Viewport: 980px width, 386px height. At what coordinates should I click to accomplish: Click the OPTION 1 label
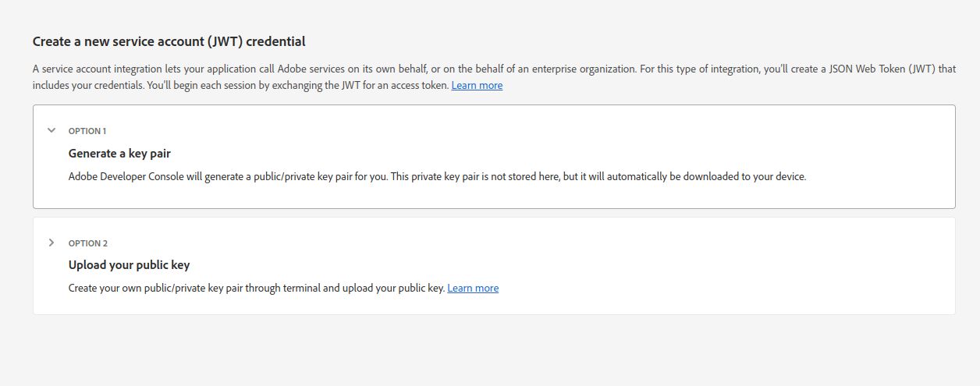87,131
